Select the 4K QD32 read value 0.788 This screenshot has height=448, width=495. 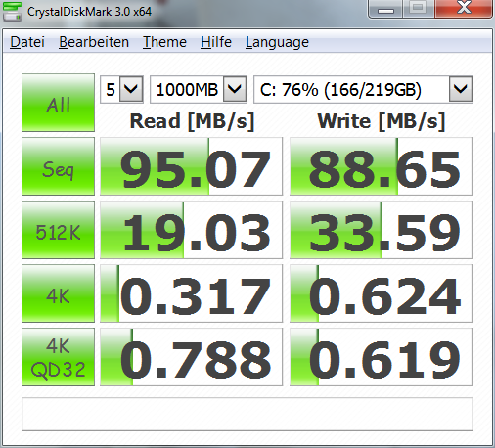[191, 357]
